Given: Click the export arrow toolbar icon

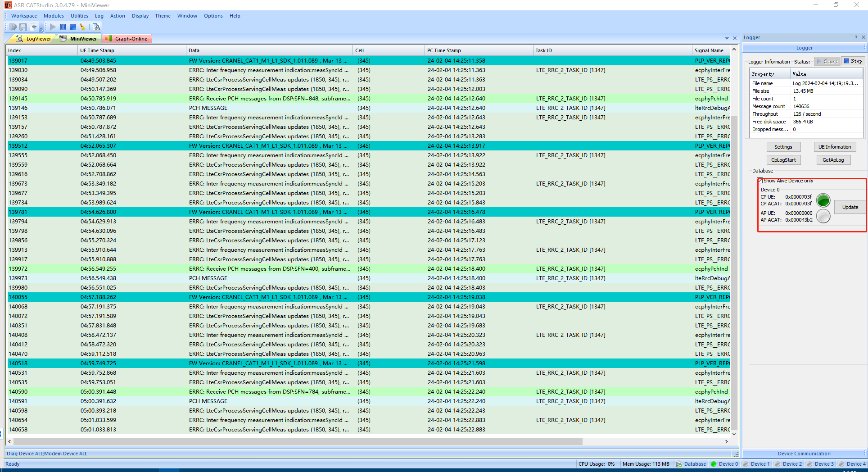Looking at the screenshot, I should (x=34, y=27).
